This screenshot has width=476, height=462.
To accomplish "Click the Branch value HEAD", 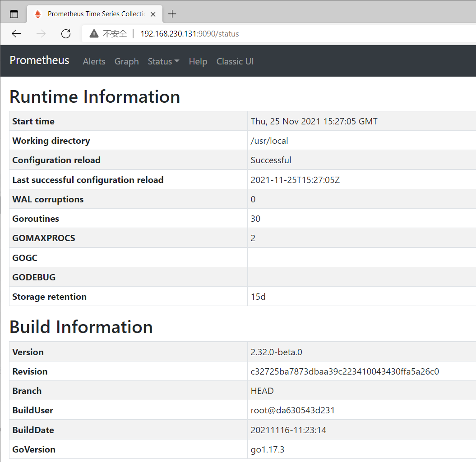I will pos(262,391).
